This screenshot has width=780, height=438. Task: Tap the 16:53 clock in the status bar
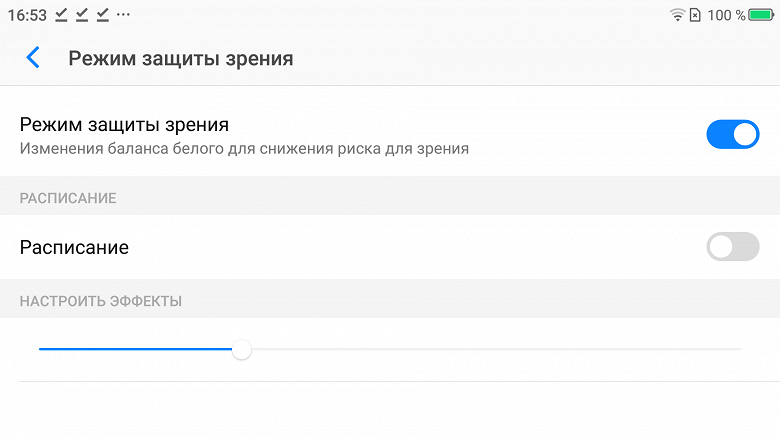coord(27,15)
